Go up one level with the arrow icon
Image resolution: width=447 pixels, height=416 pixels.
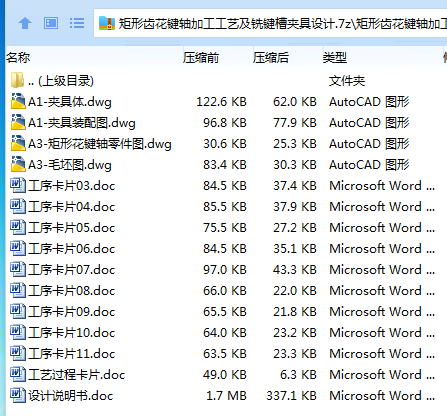(25, 23)
